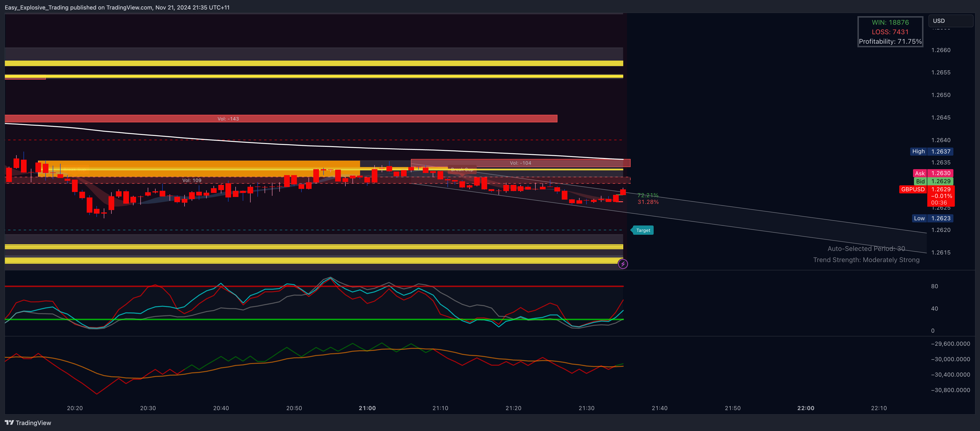Click the WIN: 18876 stat text
Viewport: 980px width, 431px height.
coord(890,22)
